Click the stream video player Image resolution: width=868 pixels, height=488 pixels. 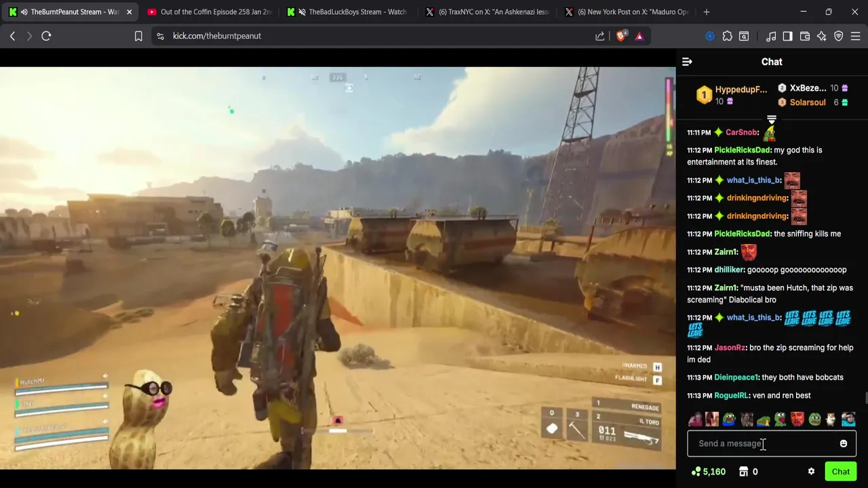(338, 268)
